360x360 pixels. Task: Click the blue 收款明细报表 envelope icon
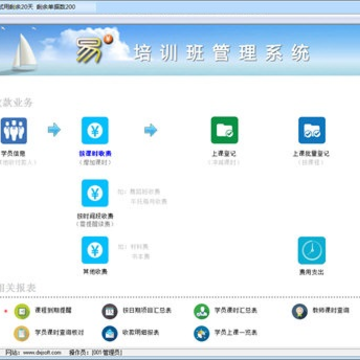click(x=110, y=333)
